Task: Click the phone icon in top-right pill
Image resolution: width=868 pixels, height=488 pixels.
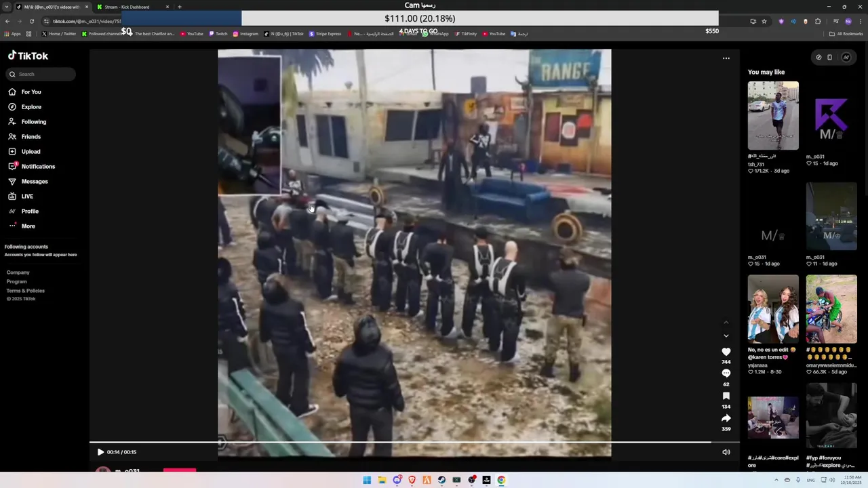Action: tap(829, 58)
